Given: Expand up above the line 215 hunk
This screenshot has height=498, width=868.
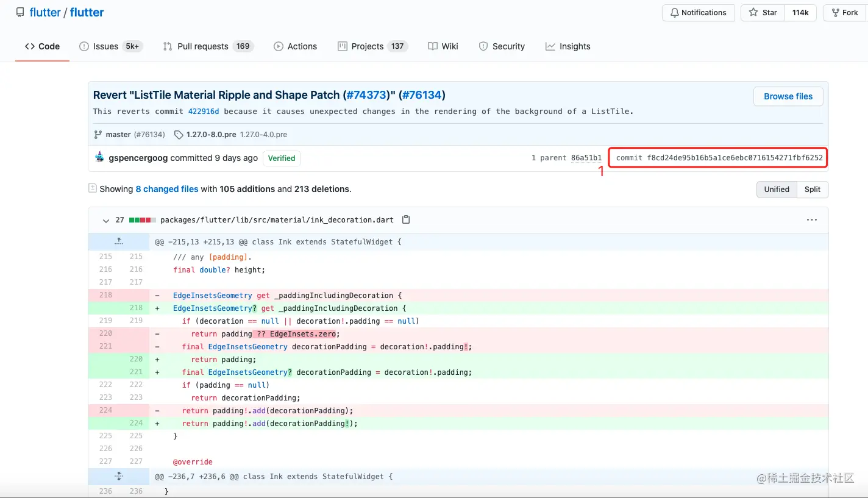Looking at the screenshot, I should [119, 241].
